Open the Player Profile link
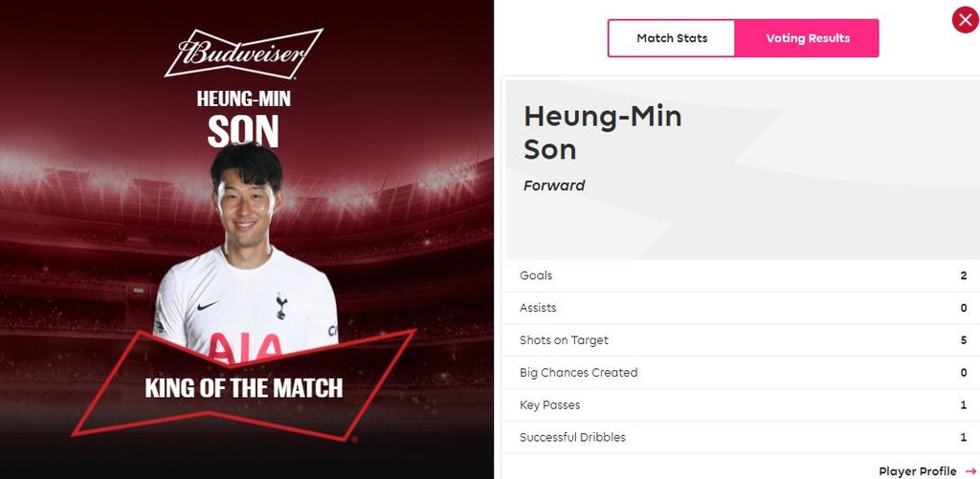 coord(917,471)
